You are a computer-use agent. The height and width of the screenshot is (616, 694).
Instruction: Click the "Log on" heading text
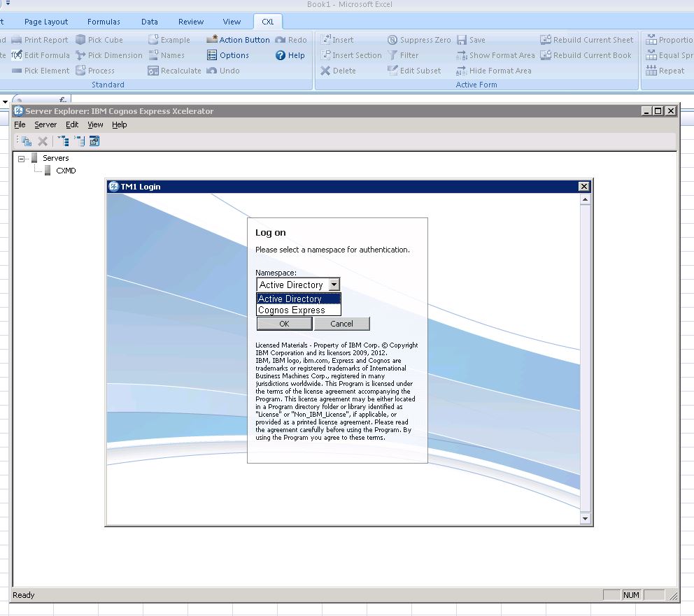271,233
